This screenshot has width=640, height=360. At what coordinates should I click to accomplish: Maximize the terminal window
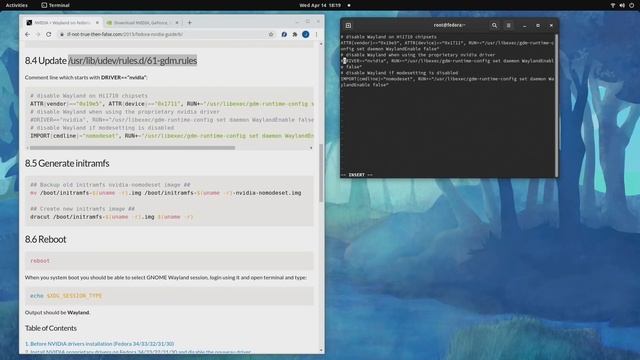coord(538,25)
